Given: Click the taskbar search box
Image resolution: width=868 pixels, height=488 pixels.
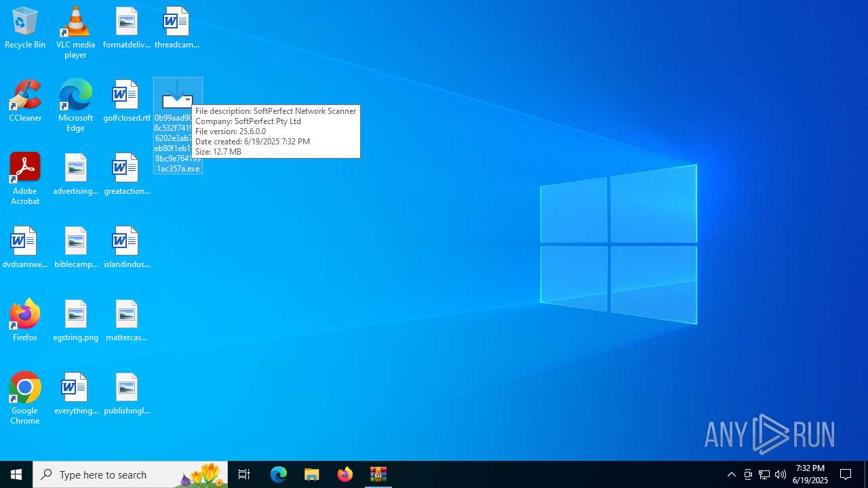Looking at the screenshot, I should pyautogui.click(x=130, y=474).
